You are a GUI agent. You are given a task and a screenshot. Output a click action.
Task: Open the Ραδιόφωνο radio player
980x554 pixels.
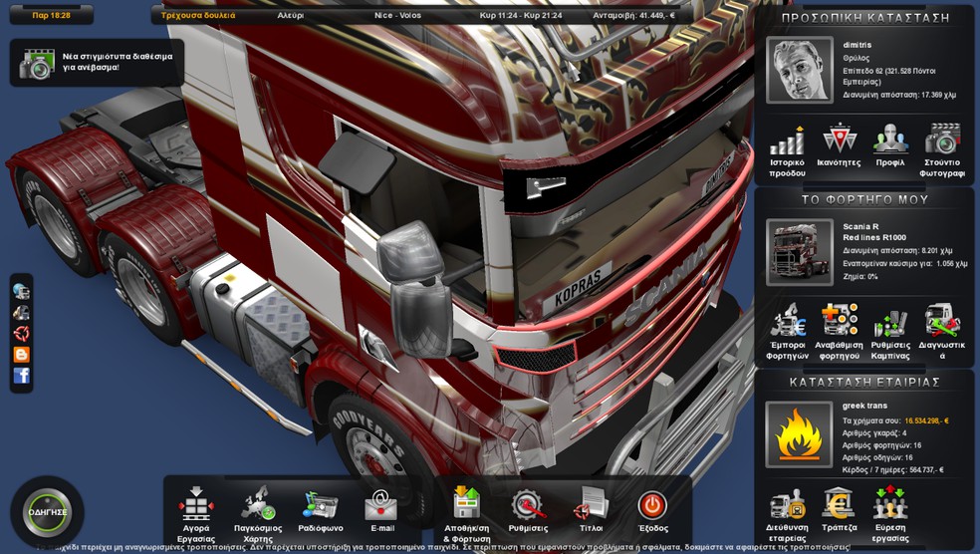pyautogui.click(x=321, y=506)
